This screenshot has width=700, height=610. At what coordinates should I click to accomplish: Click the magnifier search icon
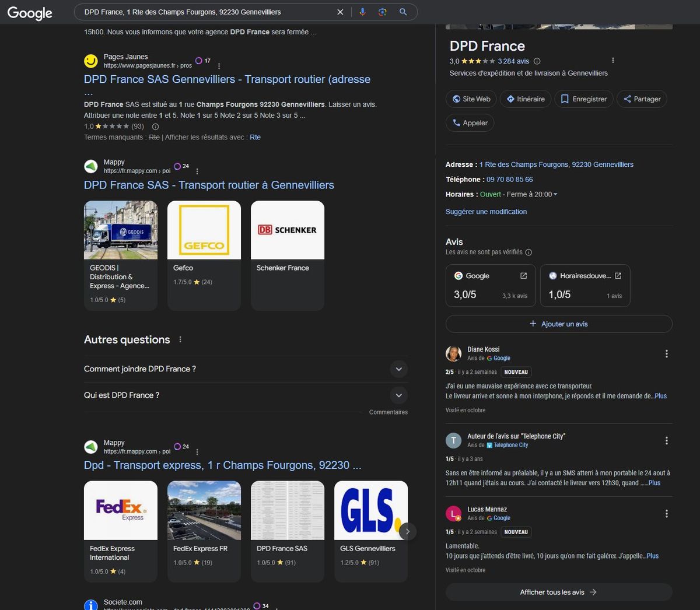[403, 12]
